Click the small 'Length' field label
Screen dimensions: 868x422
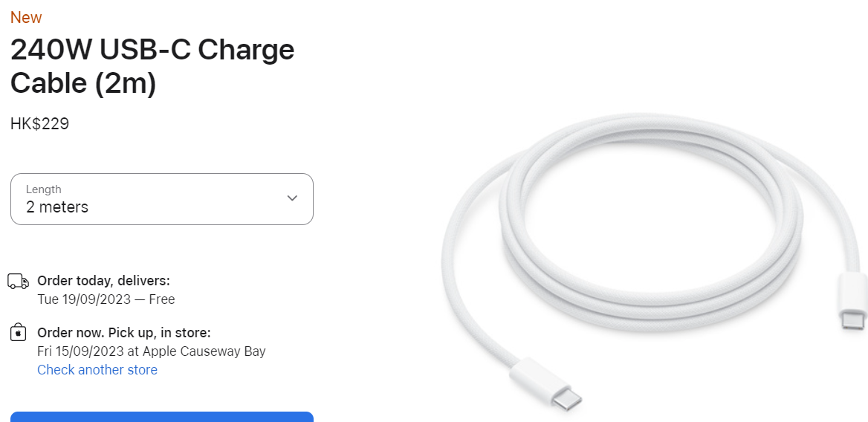pos(44,189)
